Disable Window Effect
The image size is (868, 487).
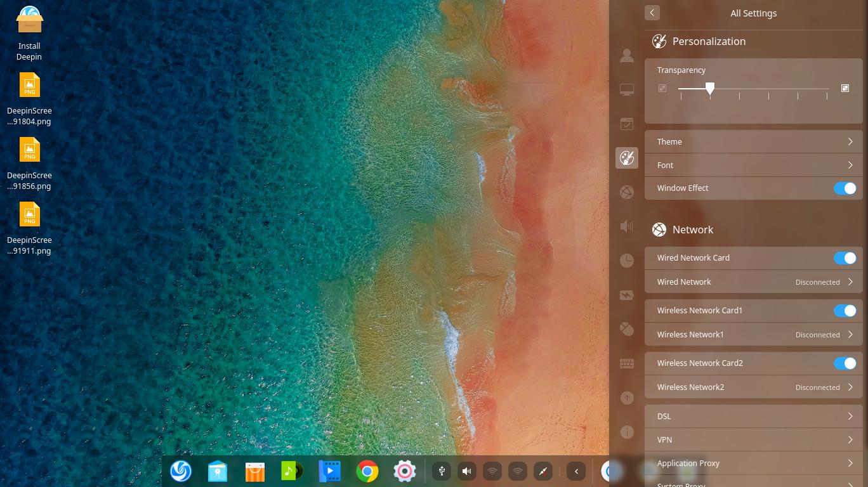(x=845, y=188)
